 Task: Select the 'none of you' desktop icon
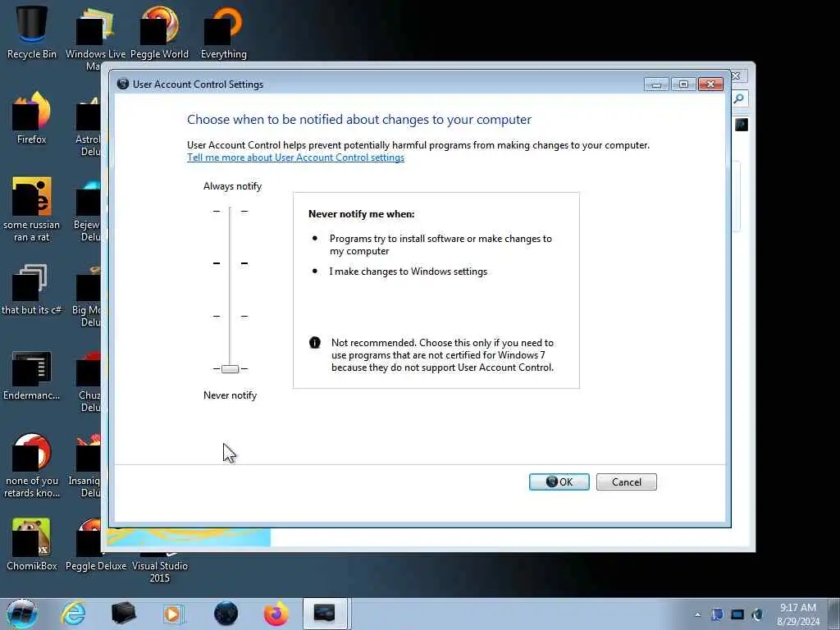coord(32,465)
